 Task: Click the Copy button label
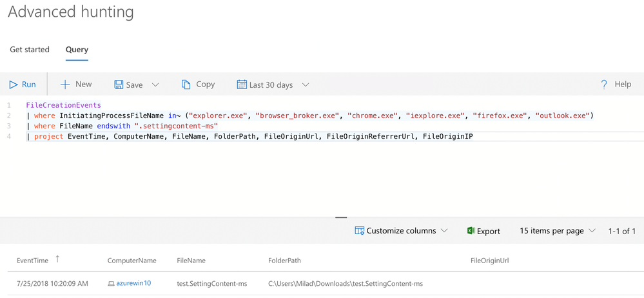pos(206,84)
